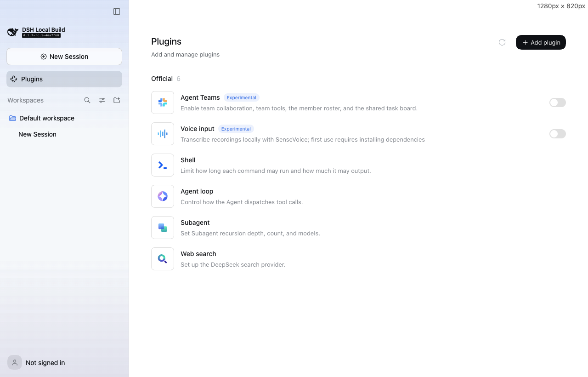Click the DSH whale logo icon

tap(13, 32)
